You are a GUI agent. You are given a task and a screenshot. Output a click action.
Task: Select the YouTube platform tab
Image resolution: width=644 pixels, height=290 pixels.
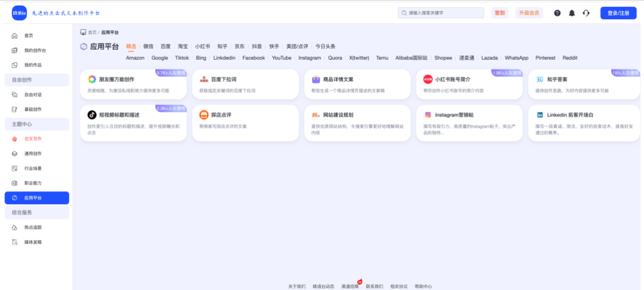click(x=282, y=58)
